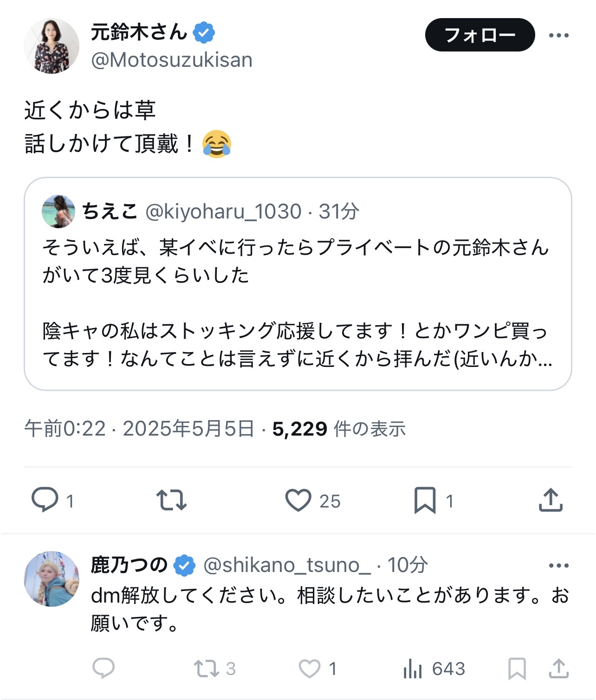
Task: Open ちえこ avatar in quoted post
Action: (x=58, y=212)
